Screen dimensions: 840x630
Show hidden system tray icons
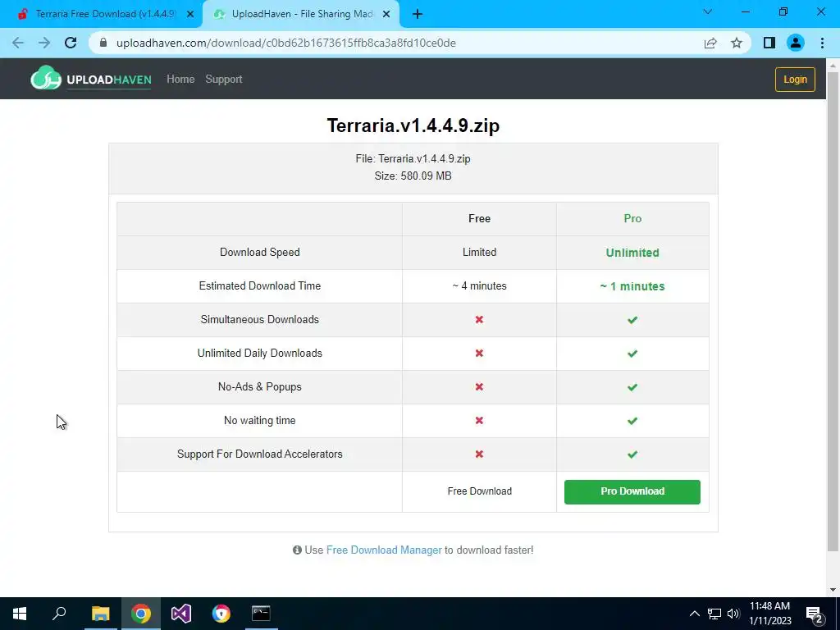(694, 614)
